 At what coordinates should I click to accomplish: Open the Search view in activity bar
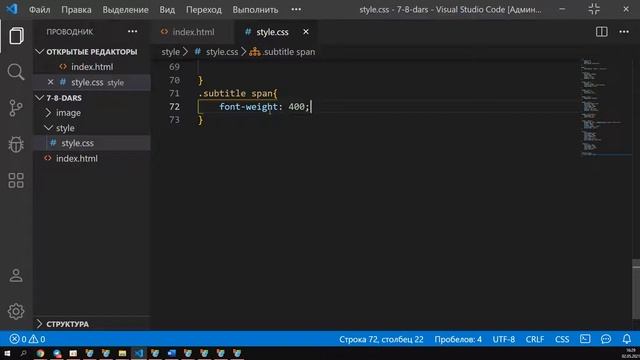point(16,72)
